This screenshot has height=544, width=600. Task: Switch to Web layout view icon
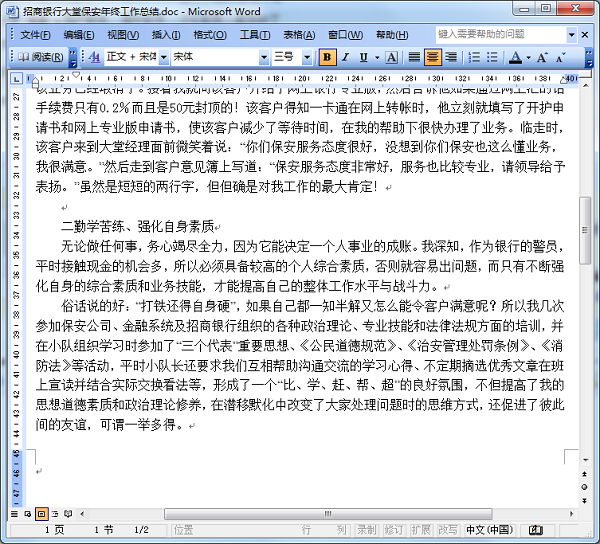(28, 514)
